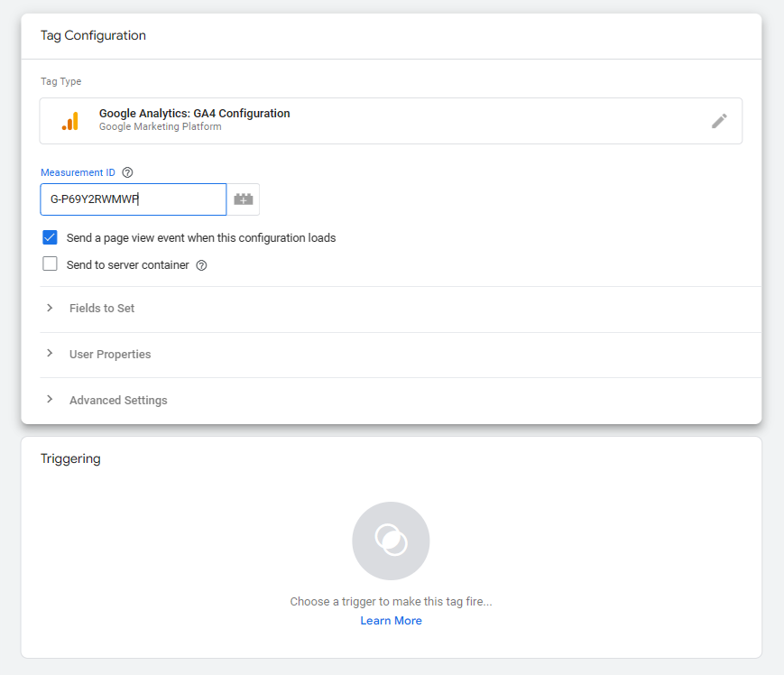The height and width of the screenshot is (675, 784).
Task: Click the pencil edit icon for tag type
Action: coord(719,121)
